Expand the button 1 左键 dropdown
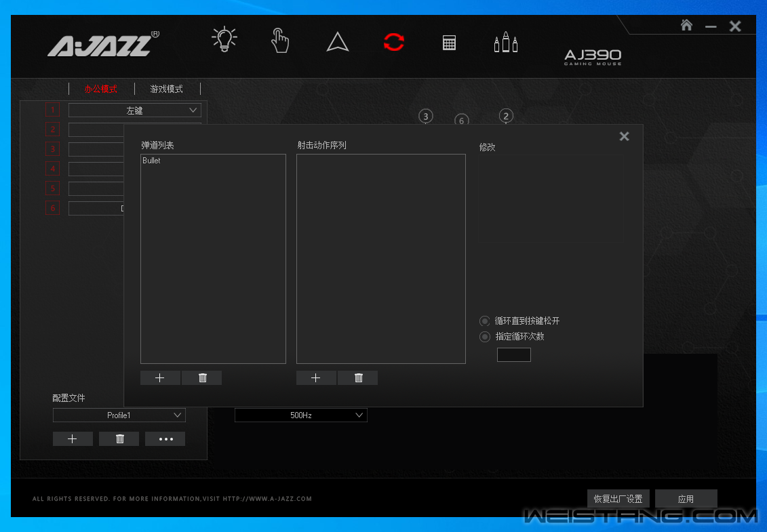 coord(134,110)
